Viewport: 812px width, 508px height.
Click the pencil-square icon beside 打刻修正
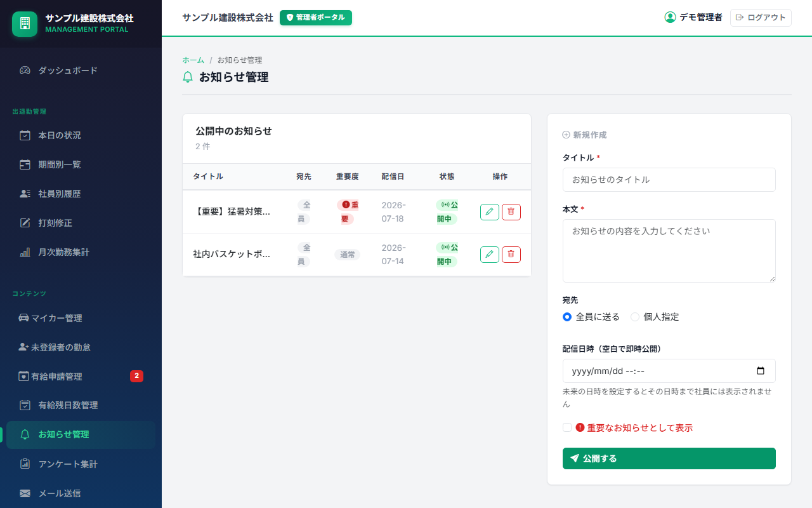pyautogui.click(x=25, y=223)
